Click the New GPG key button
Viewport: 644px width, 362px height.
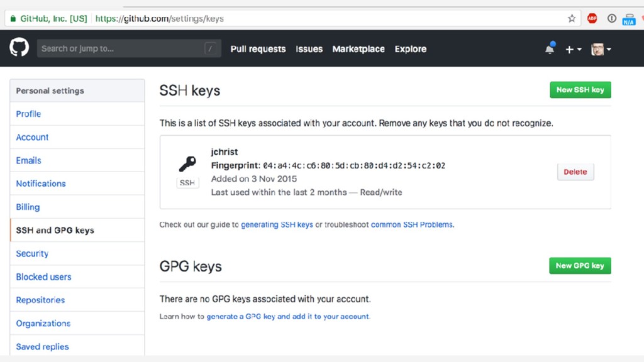tap(580, 266)
